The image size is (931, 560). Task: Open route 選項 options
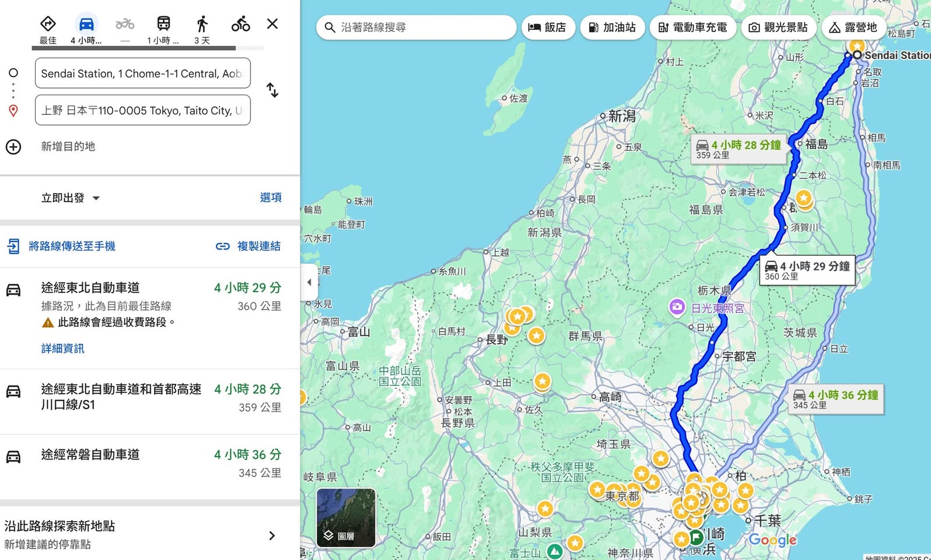coord(271,198)
